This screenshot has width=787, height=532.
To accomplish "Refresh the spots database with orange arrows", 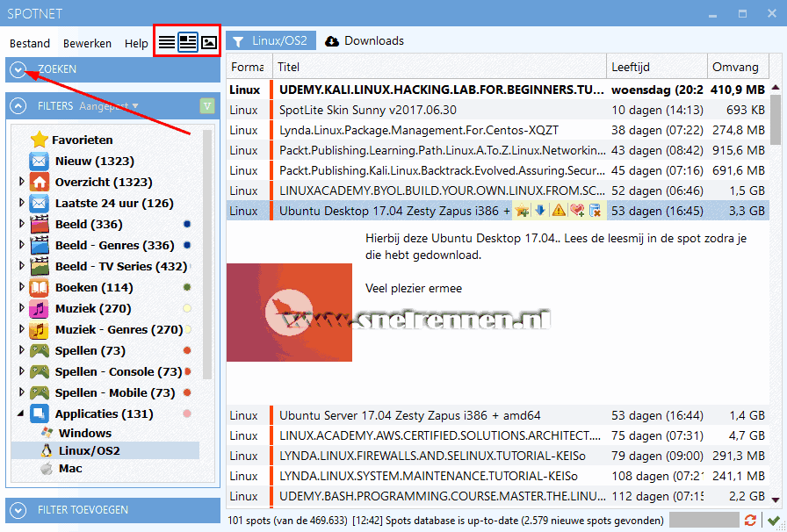I will (750, 520).
